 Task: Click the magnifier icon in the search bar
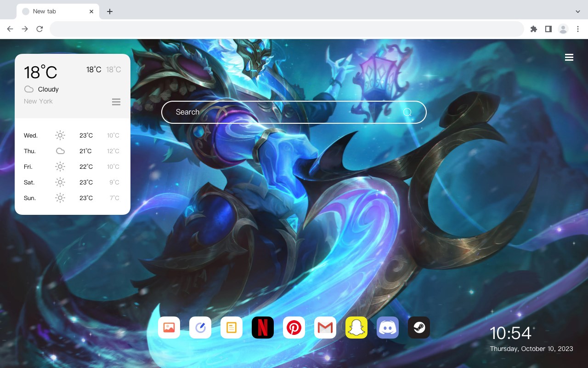coord(407,112)
